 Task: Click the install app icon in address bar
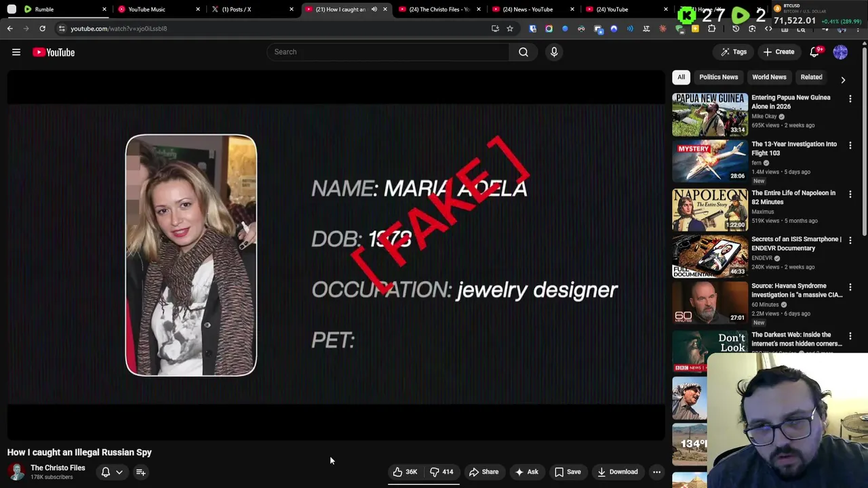(495, 28)
